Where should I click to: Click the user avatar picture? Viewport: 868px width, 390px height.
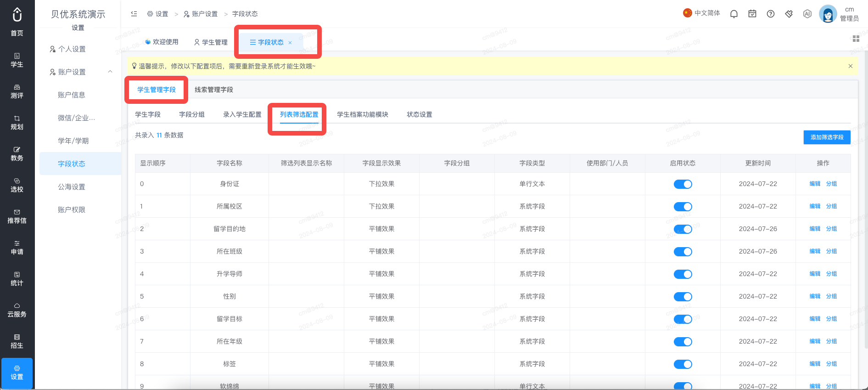828,14
